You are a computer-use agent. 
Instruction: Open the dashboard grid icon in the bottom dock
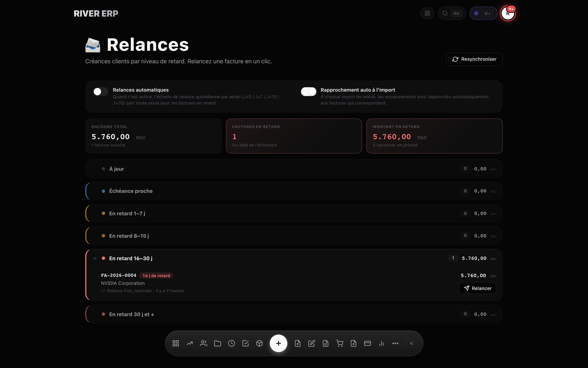coord(176,343)
